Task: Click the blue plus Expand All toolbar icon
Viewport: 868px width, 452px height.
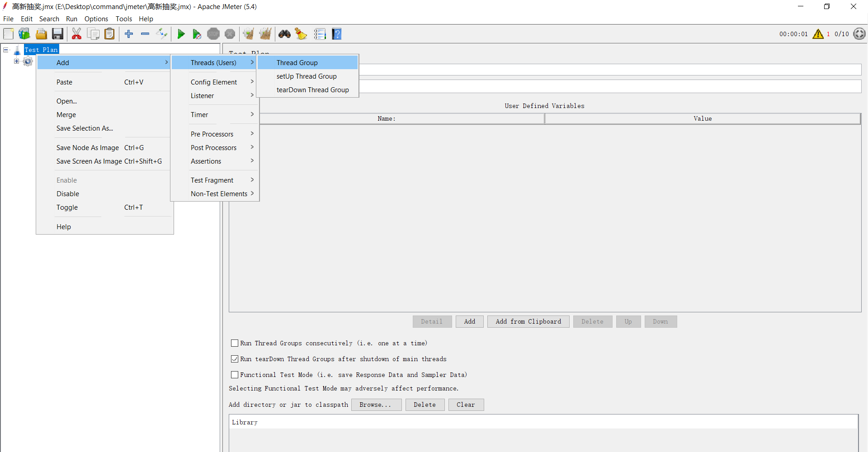Action: (129, 34)
